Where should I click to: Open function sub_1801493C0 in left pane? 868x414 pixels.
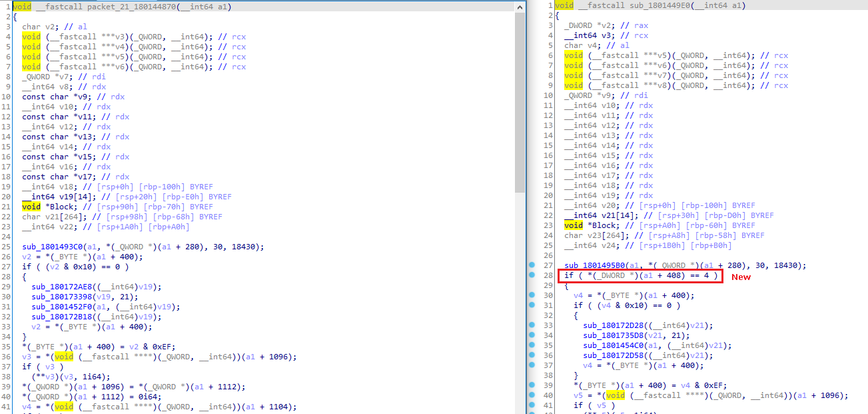coord(53,247)
